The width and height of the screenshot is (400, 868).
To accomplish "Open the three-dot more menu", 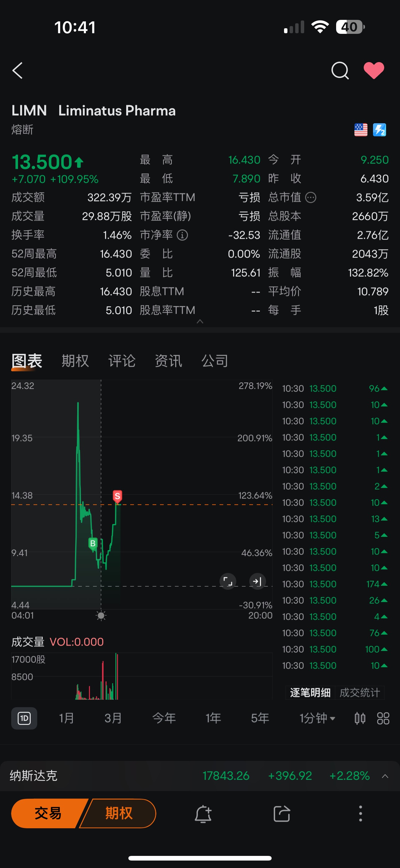I will (360, 814).
